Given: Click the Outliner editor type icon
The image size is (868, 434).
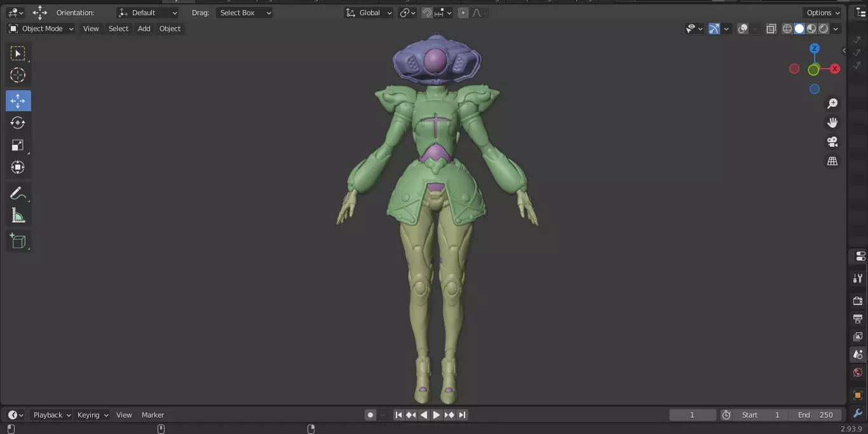Looking at the screenshot, I should (x=860, y=13).
